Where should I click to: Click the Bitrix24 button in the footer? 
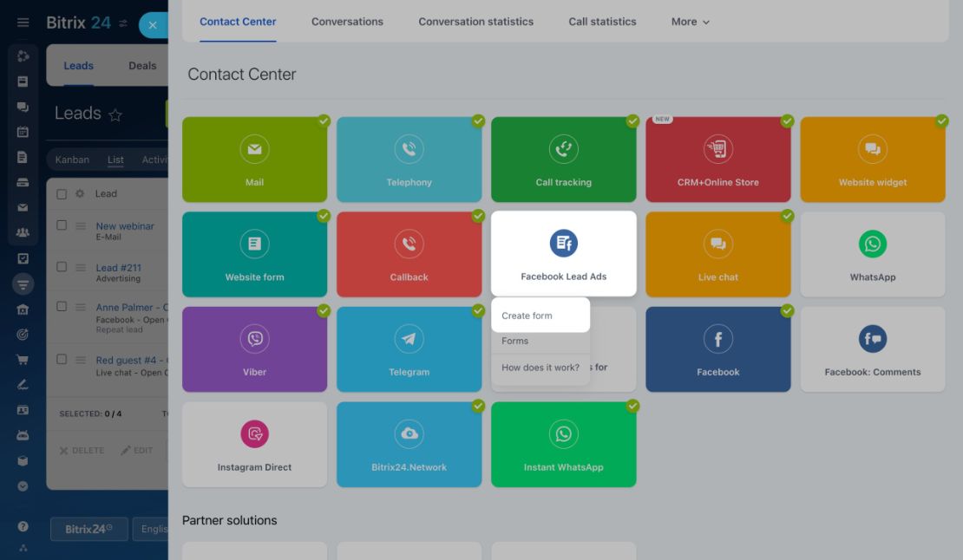point(89,529)
